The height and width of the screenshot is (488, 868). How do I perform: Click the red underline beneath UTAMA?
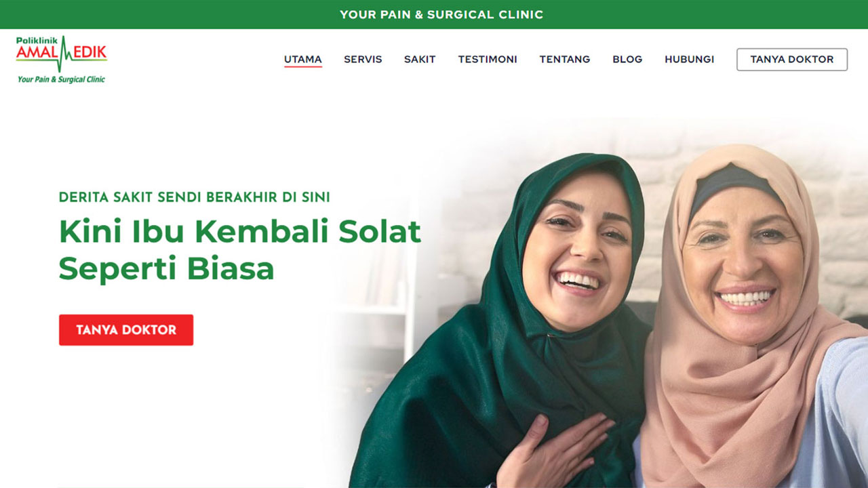302,67
